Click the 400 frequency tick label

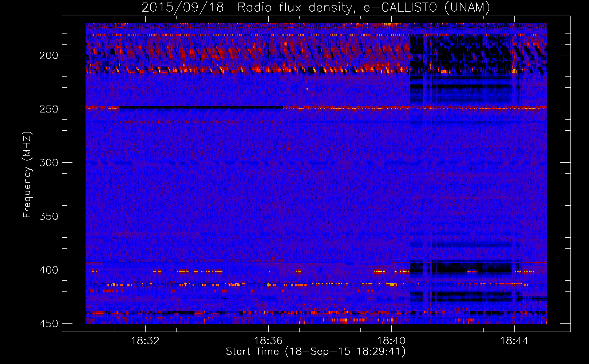tap(48, 270)
